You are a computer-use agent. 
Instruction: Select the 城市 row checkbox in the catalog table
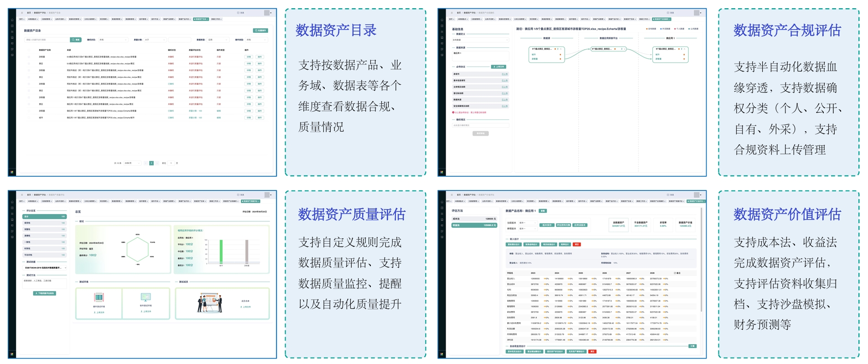pyautogui.click(x=29, y=118)
